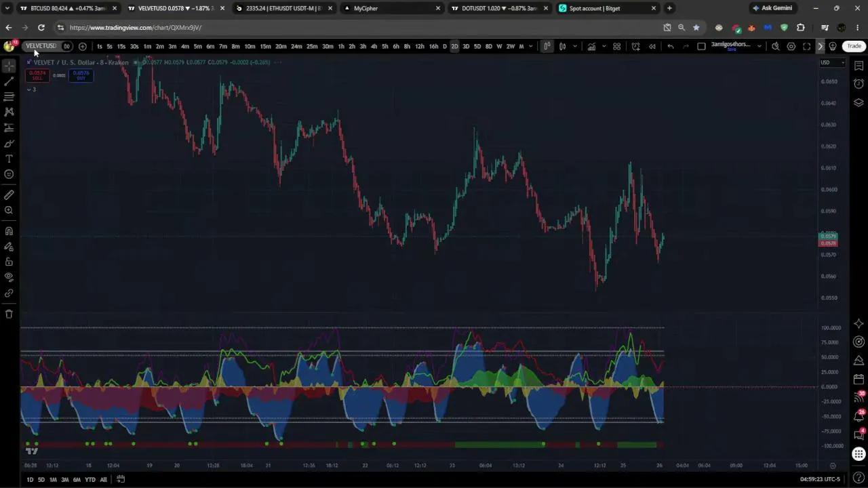Image resolution: width=868 pixels, height=488 pixels.
Task: Select the trend line drawing tool
Action: (x=9, y=81)
